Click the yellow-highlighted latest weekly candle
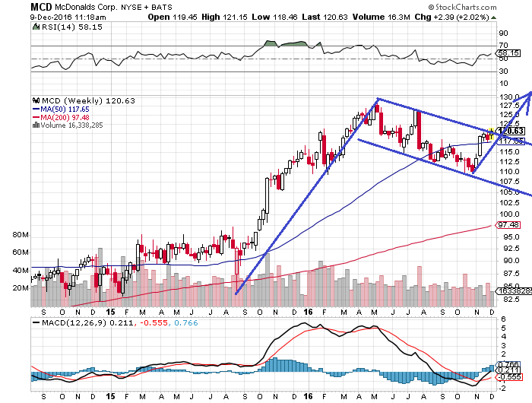 tap(491, 133)
